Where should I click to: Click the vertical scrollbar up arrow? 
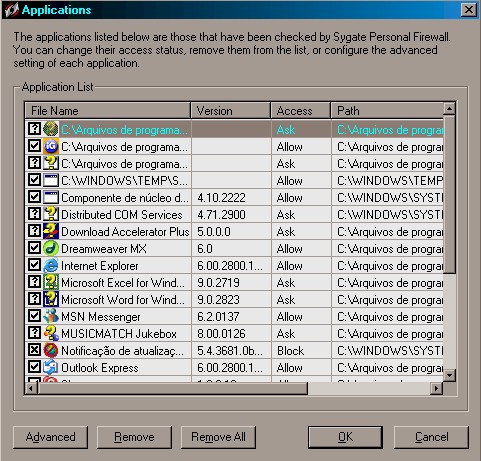(449, 109)
